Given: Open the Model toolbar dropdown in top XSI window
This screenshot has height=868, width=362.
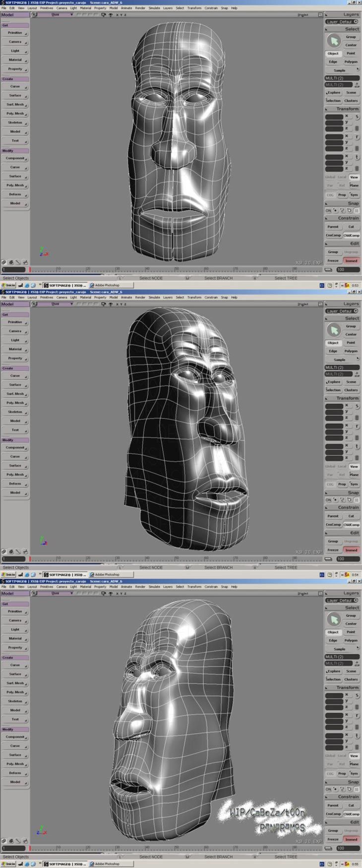Looking at the screenshot, I should click(15, 15).
